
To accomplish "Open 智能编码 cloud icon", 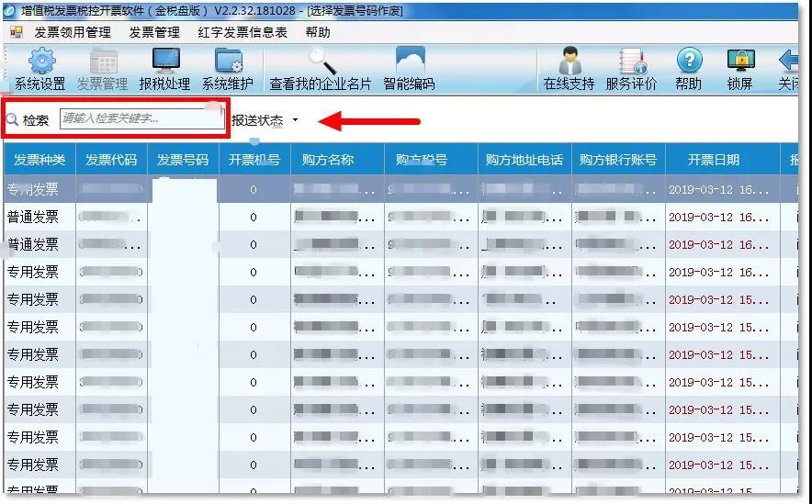I will pos(409,62).
